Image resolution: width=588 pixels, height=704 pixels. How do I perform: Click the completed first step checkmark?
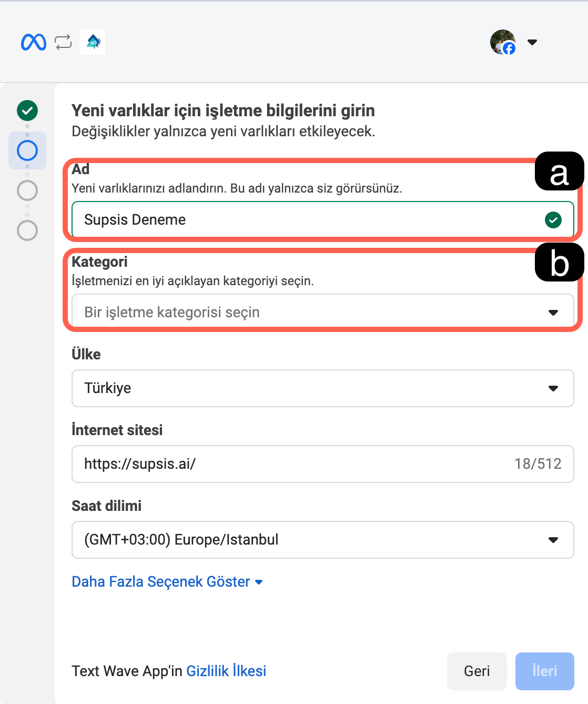point(27,110)
